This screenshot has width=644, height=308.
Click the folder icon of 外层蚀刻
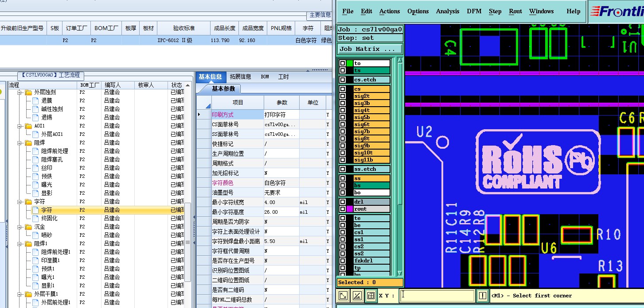pyautogui.click(x=29, y=92)
